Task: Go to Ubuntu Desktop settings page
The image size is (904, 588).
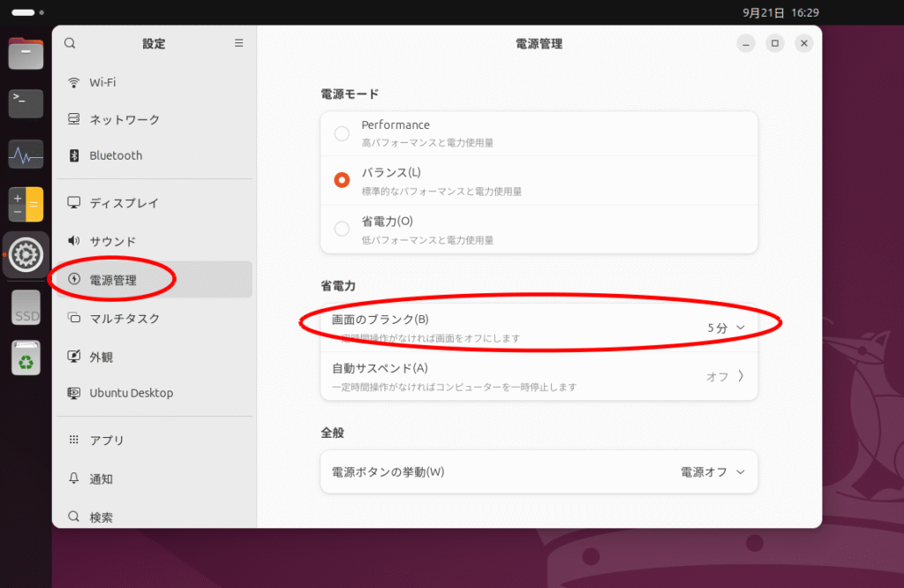Action: point(154,393)
